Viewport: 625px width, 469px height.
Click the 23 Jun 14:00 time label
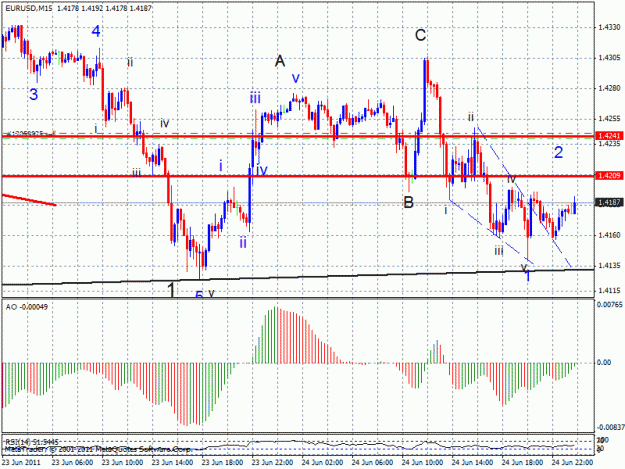pos(172,463)
